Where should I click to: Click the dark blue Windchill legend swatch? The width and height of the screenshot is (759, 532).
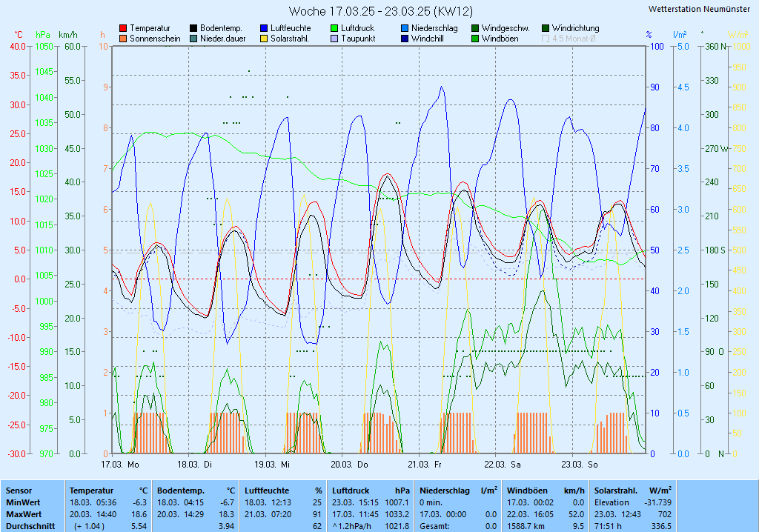[x=405, y=39]
